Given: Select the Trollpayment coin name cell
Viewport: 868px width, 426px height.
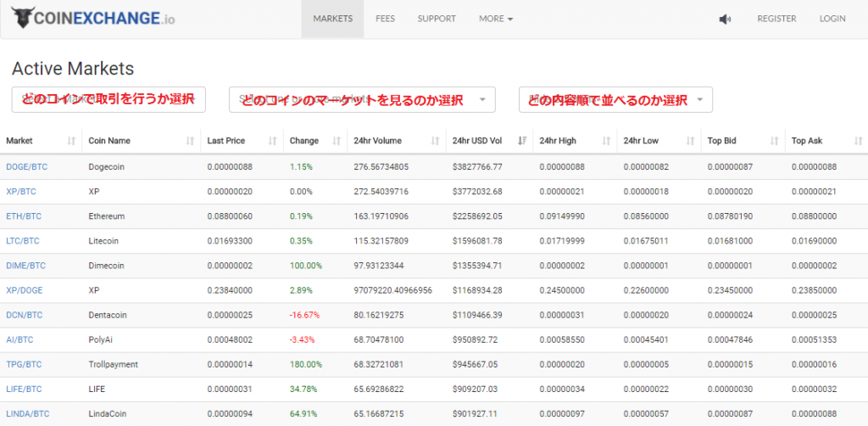Looking at the screenshot, I should pos(113,365).
